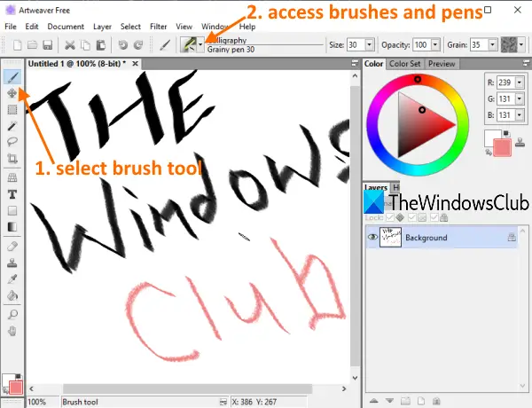Toggle lock pixels checkbox
This screenshot has width=532, height=408.
click(x=412, y=217)
